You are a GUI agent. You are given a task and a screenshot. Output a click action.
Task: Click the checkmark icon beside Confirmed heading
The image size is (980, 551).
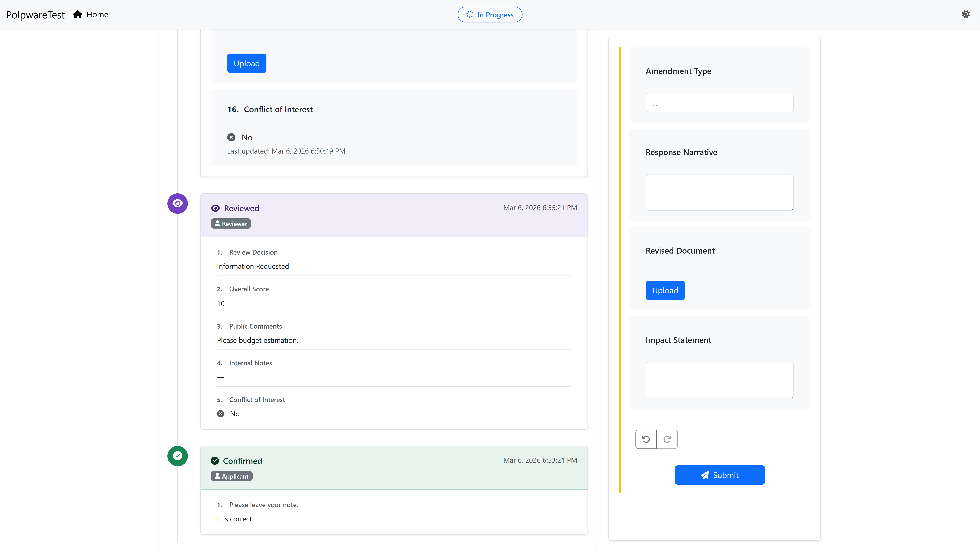click(x=215, y=461)
